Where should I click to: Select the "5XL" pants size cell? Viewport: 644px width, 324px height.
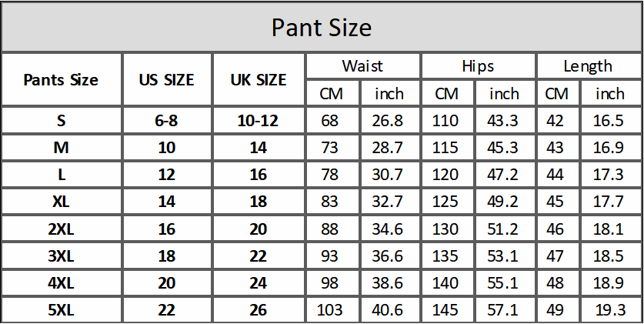[61, 311]
